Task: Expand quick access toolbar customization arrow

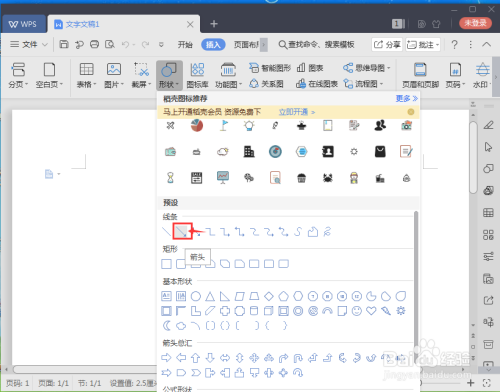Action: click(x=161, y=44)
